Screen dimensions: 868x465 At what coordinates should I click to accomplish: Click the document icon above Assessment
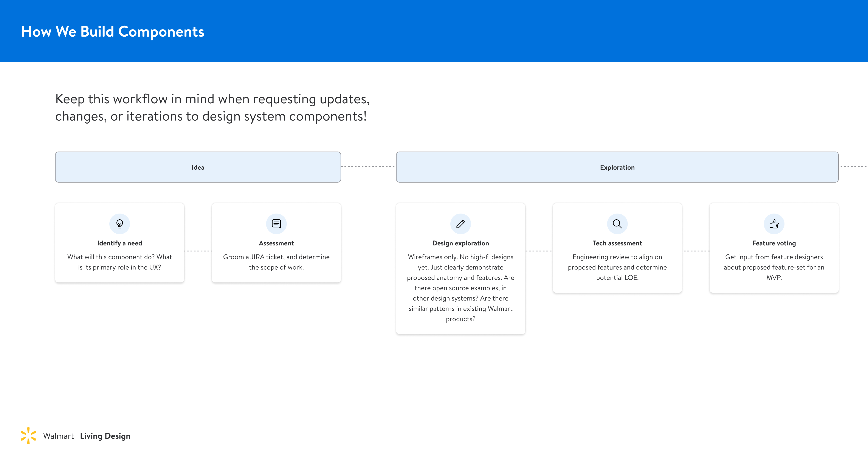coord(276,224)
